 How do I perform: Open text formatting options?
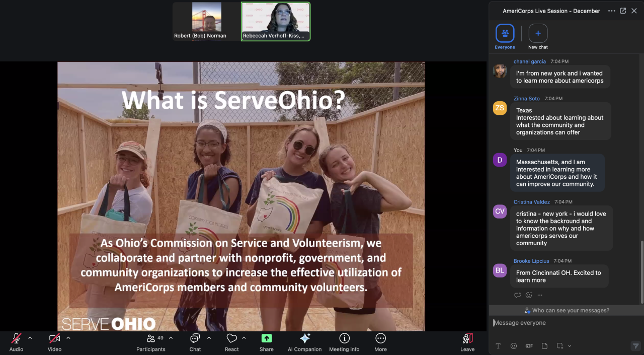point(499,346)
